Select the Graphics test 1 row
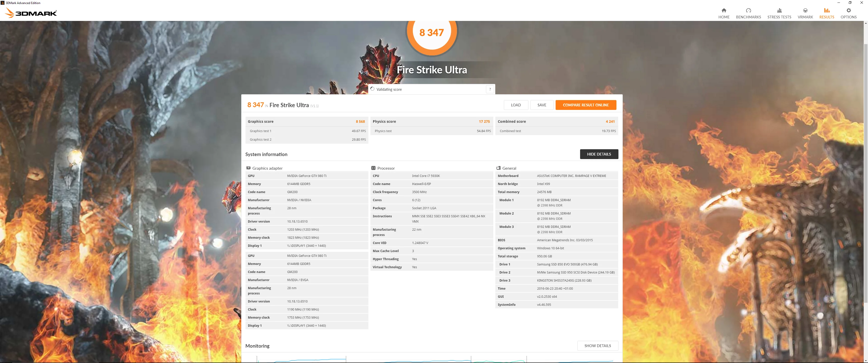 307,131
